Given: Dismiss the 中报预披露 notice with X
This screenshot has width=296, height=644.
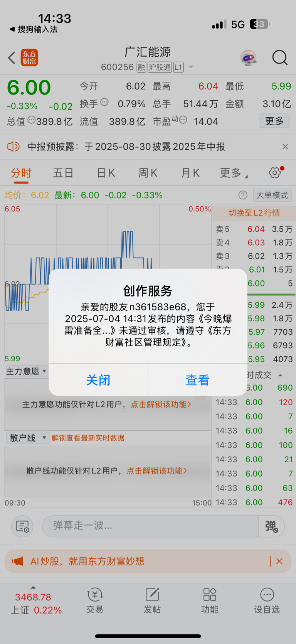Looking at the screenshot, I should 285,147.
